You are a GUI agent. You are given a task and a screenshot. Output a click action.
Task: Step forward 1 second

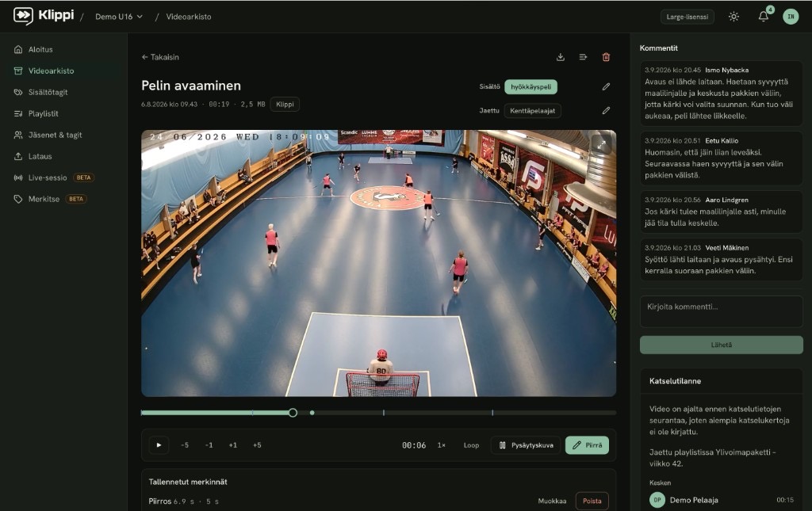point(233,444)
